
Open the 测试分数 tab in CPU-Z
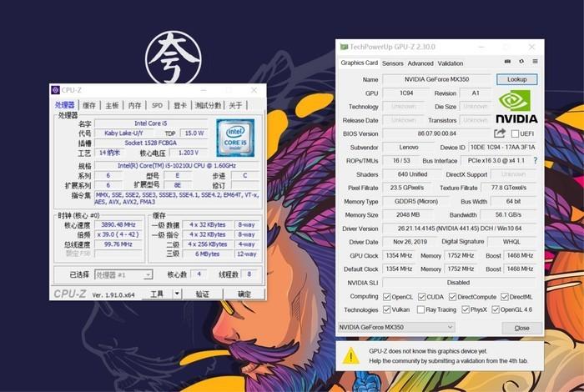209,105
